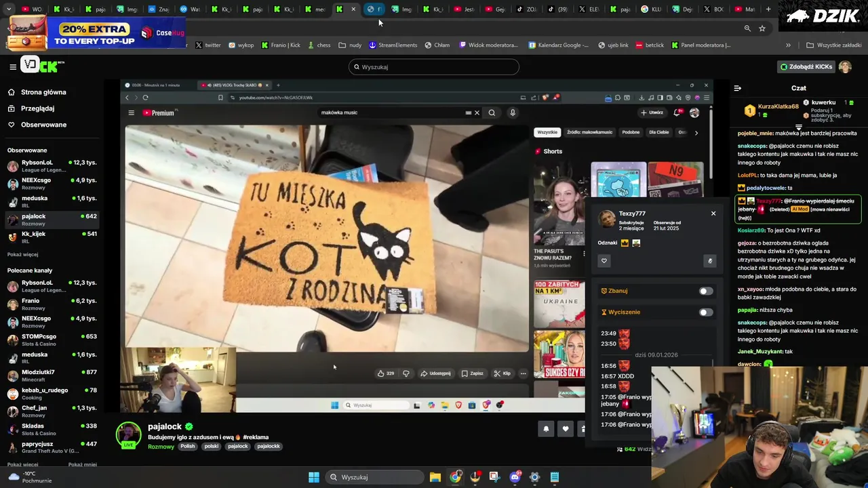Open kebab_u_rudego Cooking channel
The width and height of the screenshot is (868, 488).
coord(52,393)
